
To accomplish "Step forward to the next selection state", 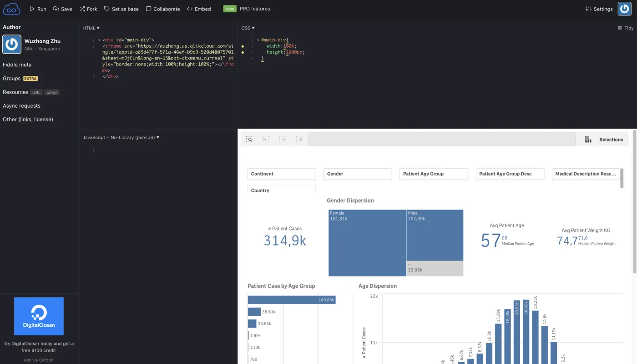I will [283, 139].
